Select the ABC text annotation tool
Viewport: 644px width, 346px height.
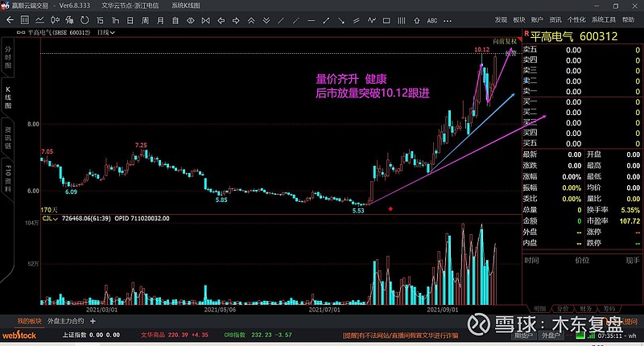(x=432, y=21)
